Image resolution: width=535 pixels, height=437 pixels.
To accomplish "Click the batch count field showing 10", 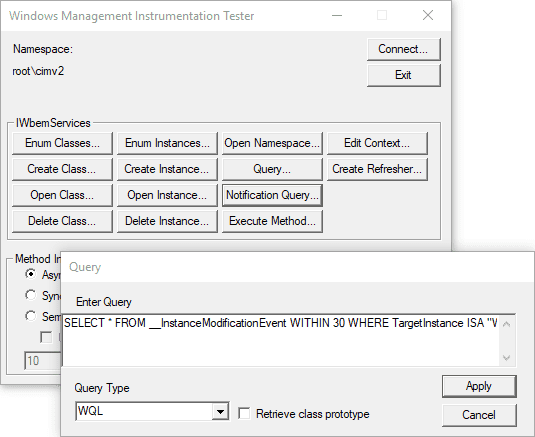I will pyautogui.click(x=43, y=361).
